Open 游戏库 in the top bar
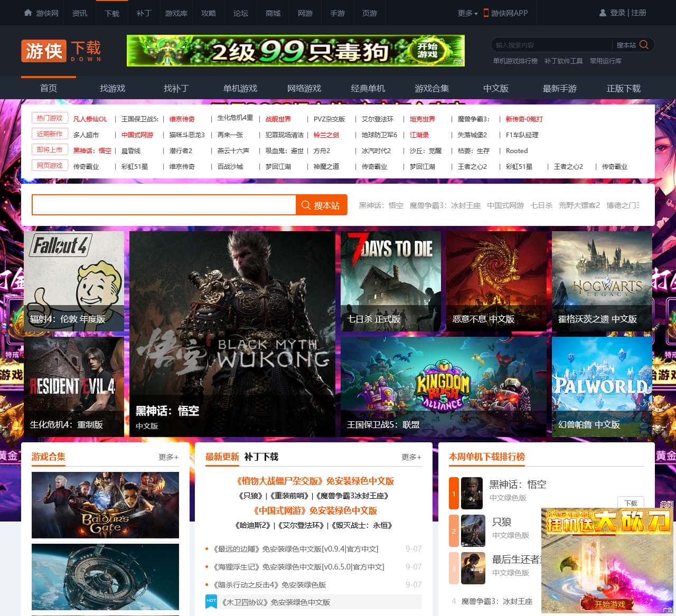Viewport: 676px width, 616px height. pos(176,13)
